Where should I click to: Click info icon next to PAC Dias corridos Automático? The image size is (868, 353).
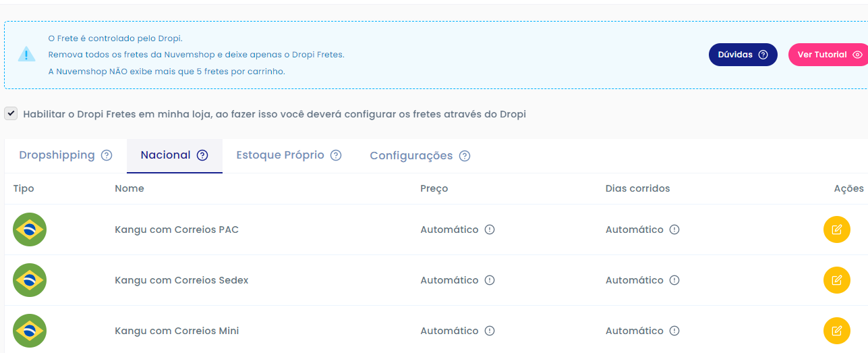674,229
